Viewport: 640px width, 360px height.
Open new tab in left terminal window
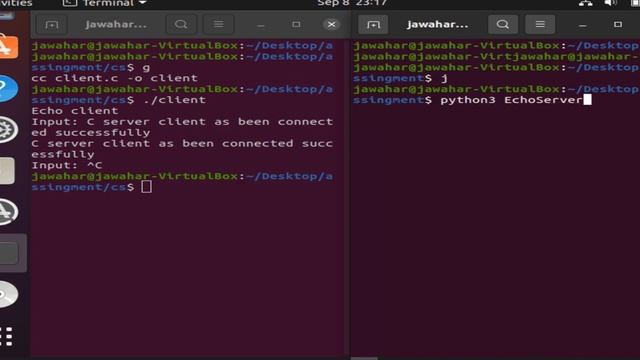click(x=52, y=25)
